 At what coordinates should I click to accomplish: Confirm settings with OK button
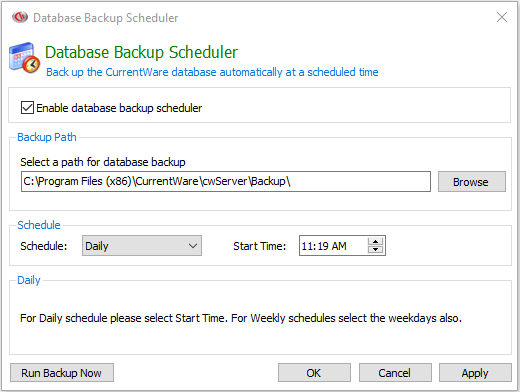point(314,373)
